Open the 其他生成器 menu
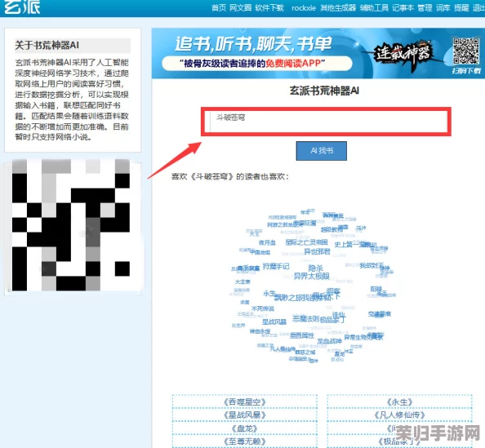 pos(338,7)
